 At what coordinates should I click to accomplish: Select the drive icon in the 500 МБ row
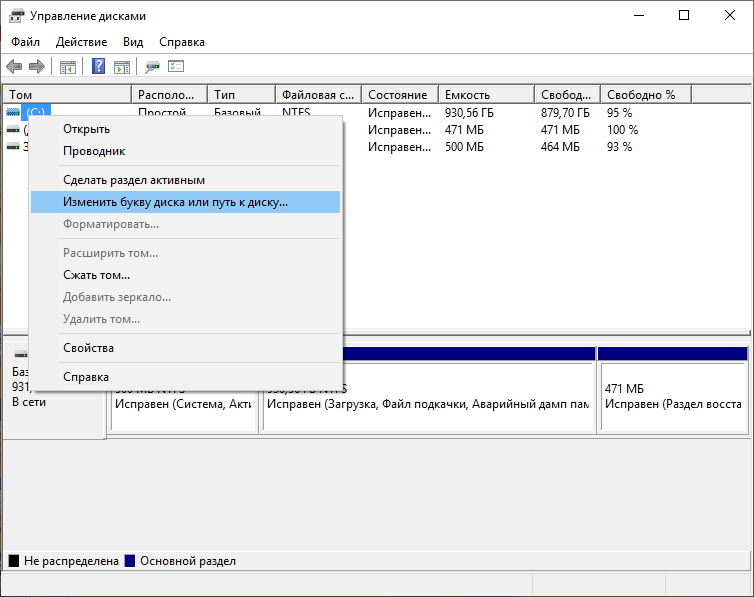click(x=13, y=147)
